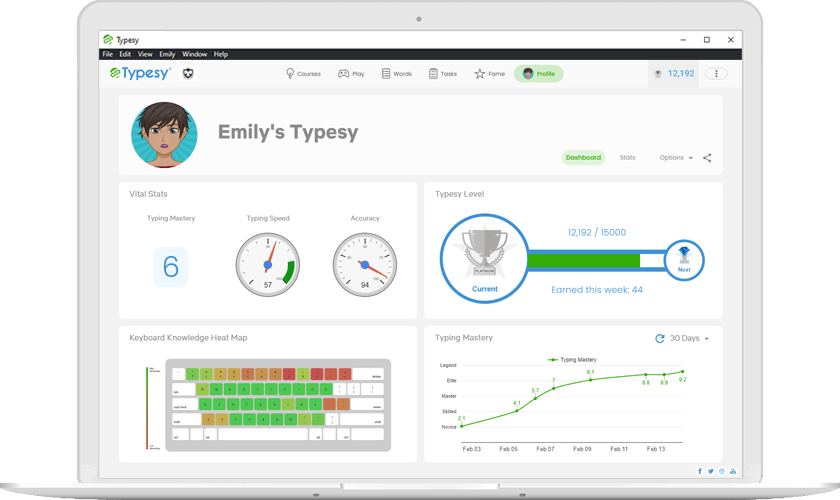Click the 'Elite' axis label
This screenshot has height=500, width=840.
(x=452, y=380)
